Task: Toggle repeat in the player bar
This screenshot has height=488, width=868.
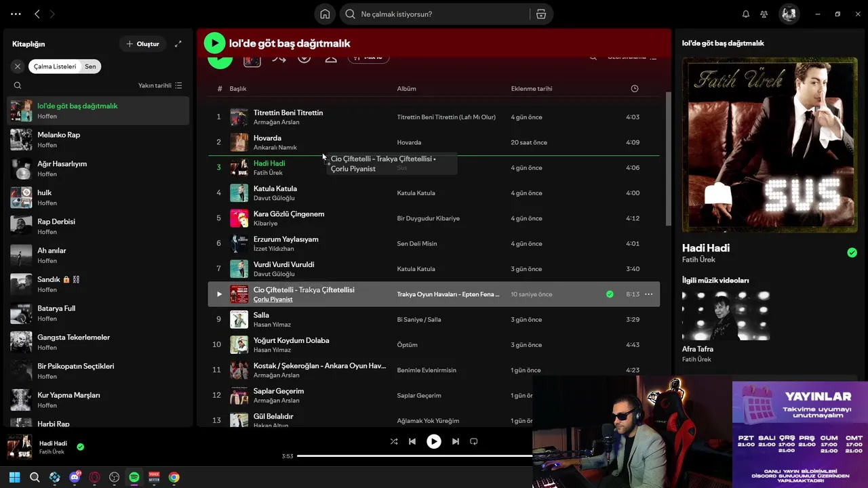Action: pyautogui.click(x=474, y=441)
